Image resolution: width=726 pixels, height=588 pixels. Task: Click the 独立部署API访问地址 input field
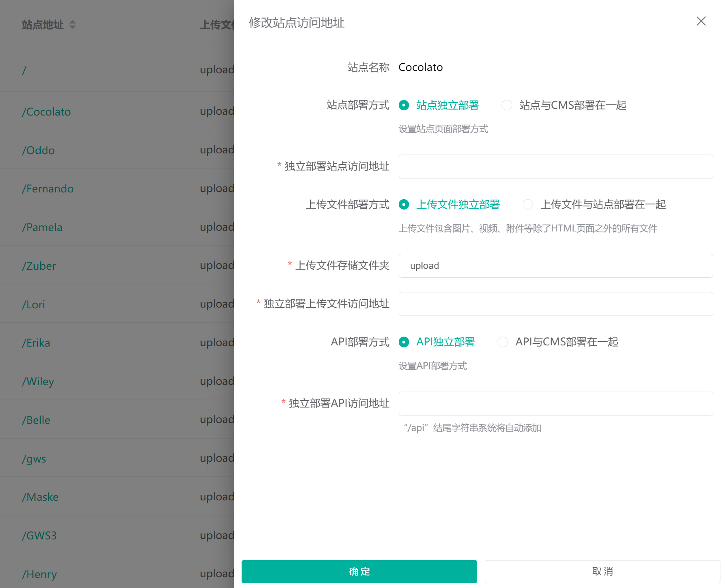click(x=555, y=403)
